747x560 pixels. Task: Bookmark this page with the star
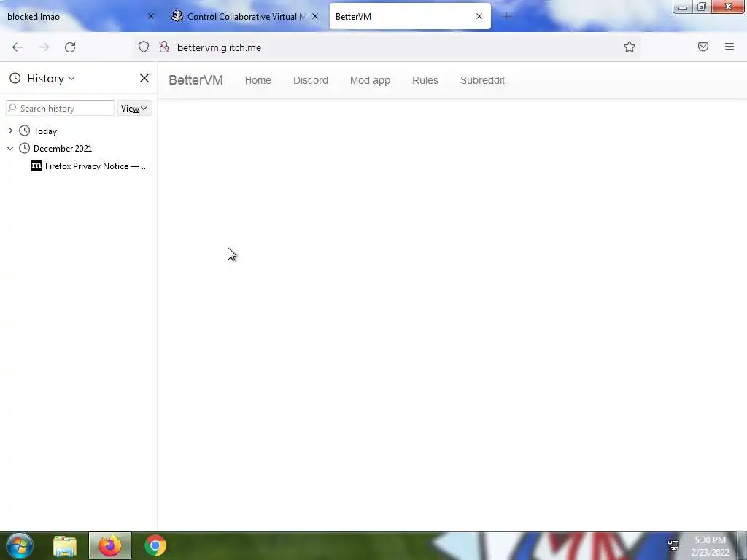pos(630,47)
